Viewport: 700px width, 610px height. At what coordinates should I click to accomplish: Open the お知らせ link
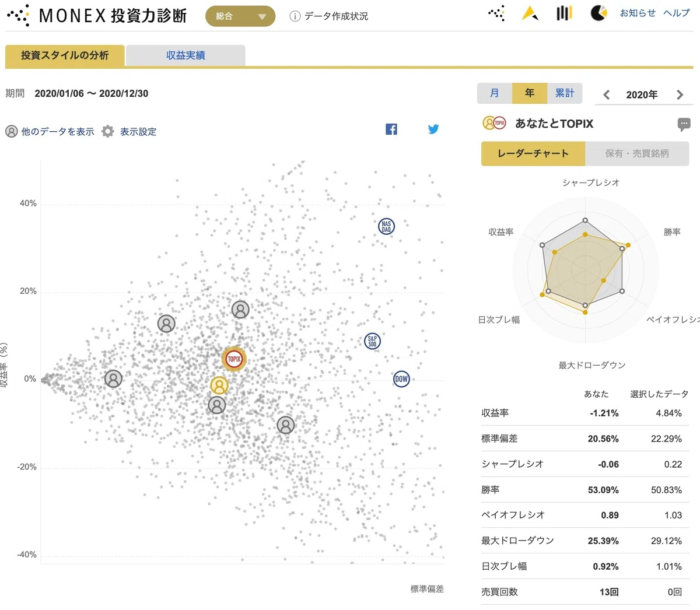pos(638,13)
